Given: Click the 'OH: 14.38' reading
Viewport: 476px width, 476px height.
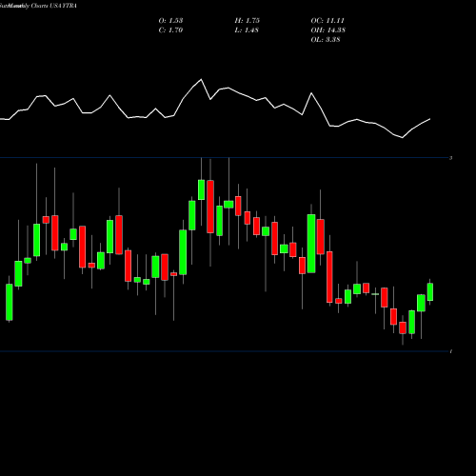Looking at the screenshot, I should [328, 30].
